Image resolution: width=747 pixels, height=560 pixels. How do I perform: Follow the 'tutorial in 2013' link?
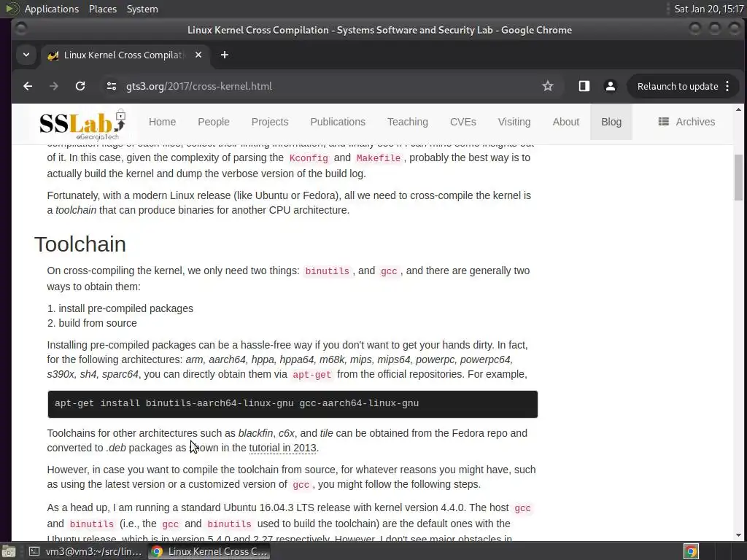click(282, 448)
